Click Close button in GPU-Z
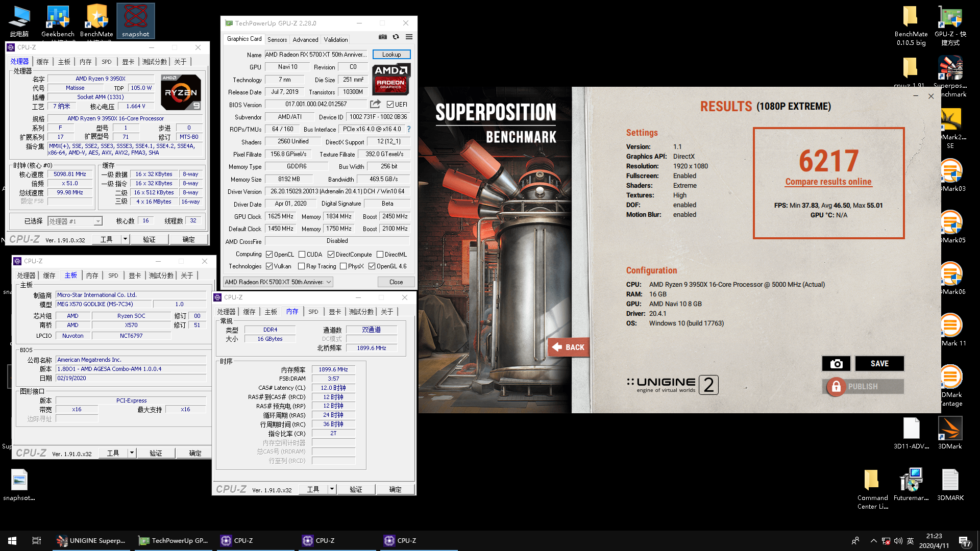 tap(396, 282)
